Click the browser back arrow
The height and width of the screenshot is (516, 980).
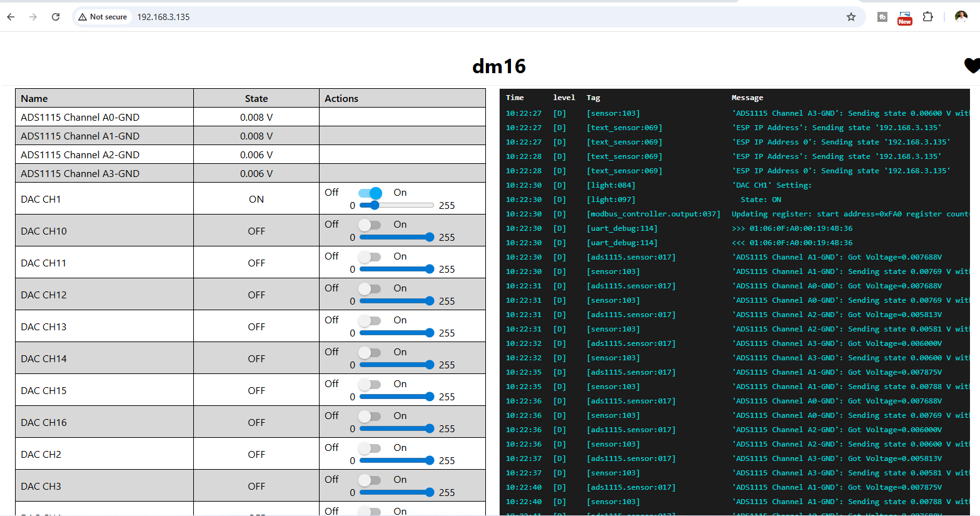click(11, 17)
